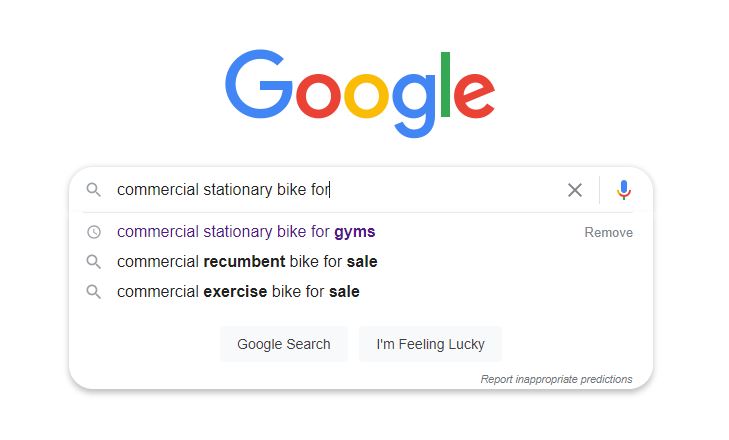This screenshot has height=440, width=729.
Task: Choose suggestion "commercial exercise bike for sale"
Action: (238, 292)
